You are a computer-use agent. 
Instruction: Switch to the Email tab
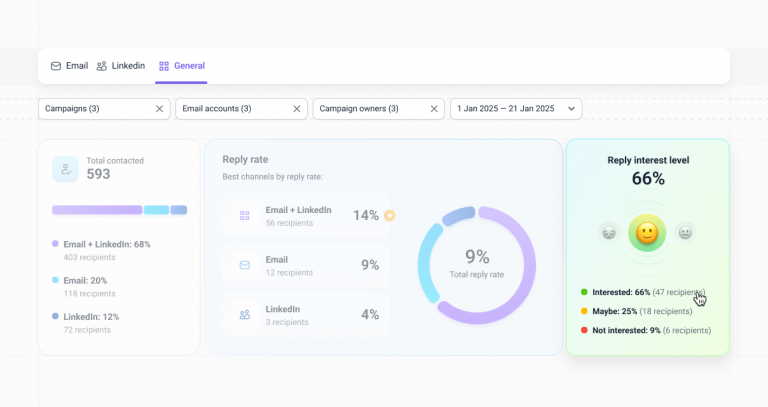point(70,66)
